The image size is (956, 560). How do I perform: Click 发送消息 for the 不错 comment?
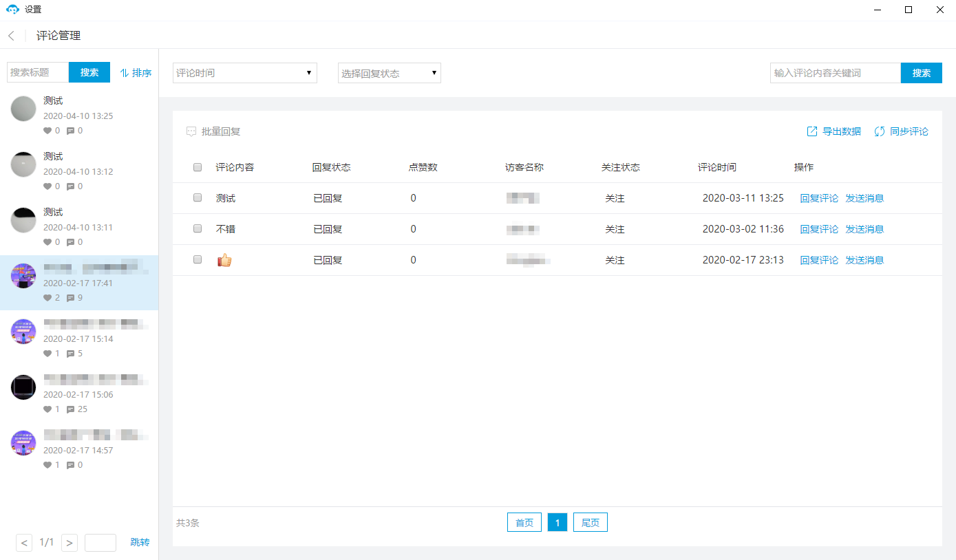[x=864, y=229]
